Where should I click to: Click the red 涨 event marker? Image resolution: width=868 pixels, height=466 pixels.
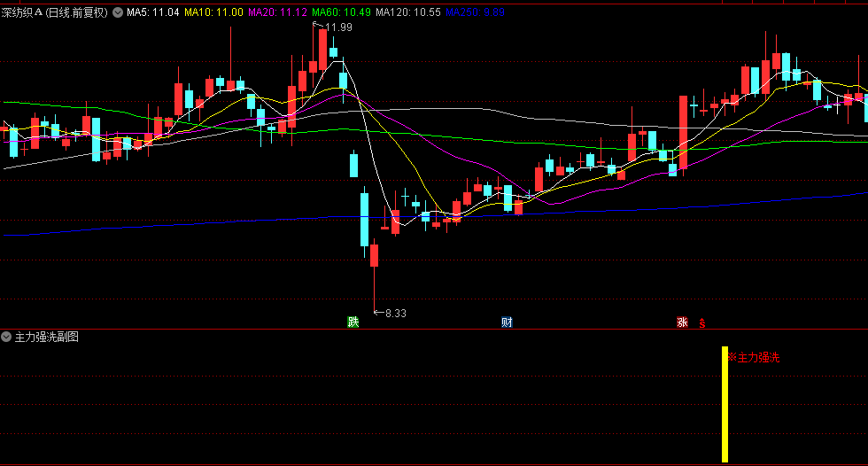pyautogui.click(x=682, y=322)
